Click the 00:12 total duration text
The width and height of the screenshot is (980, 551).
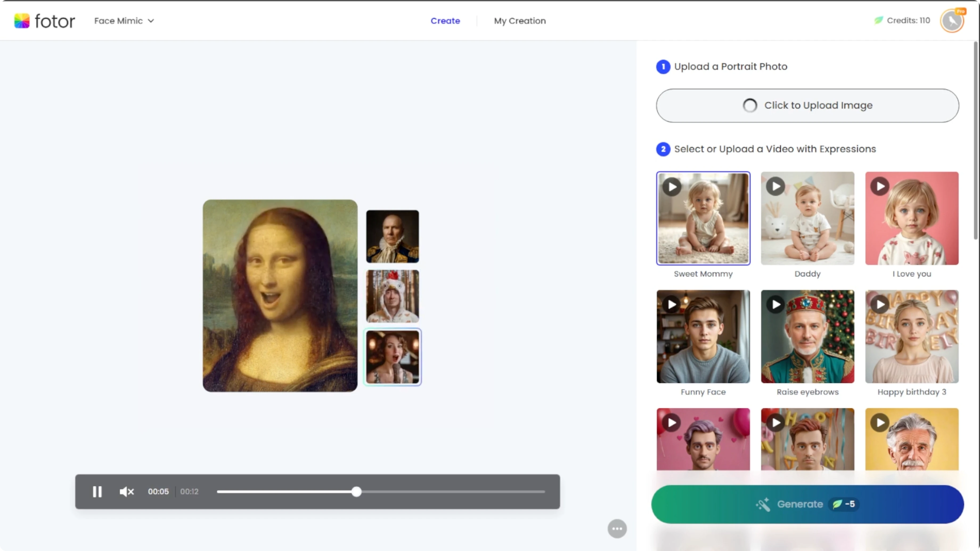189,492
